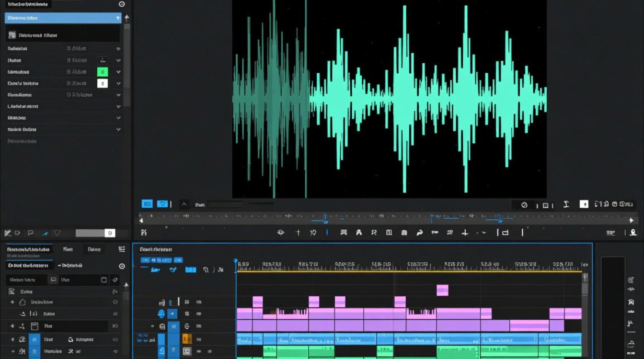This screenshot has width=644, height=359.
Task: Click the blue folder icon in the timeline toolbar
Action: [x=191, y=269]
